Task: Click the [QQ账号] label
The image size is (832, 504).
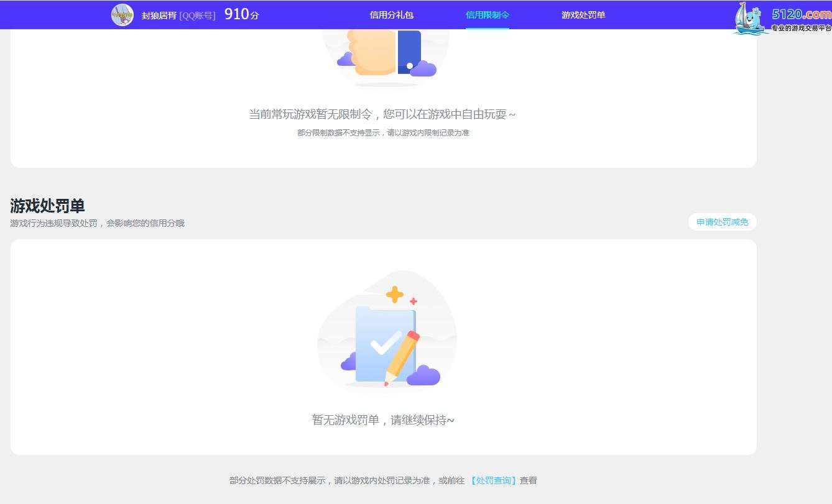Action: [197, 16]
